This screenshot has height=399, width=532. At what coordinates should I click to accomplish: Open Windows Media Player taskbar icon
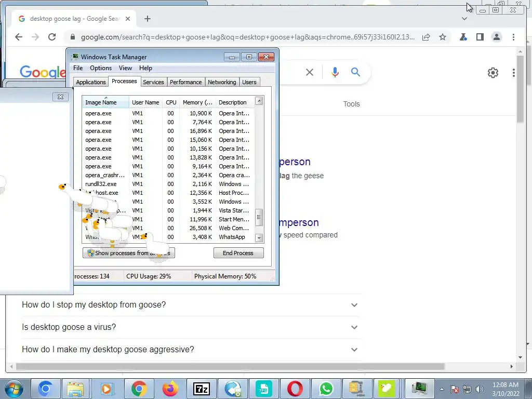[x=107, y=389]
